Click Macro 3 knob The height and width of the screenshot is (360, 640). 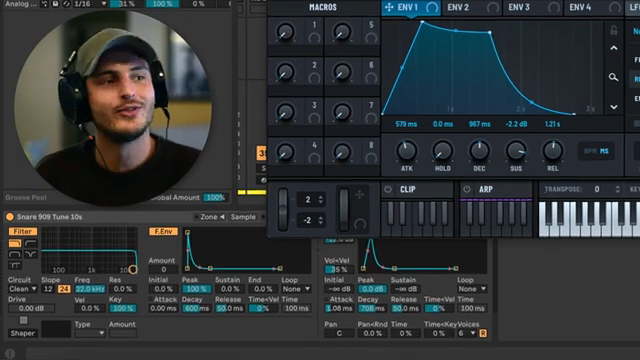click(x=285, y=112)
